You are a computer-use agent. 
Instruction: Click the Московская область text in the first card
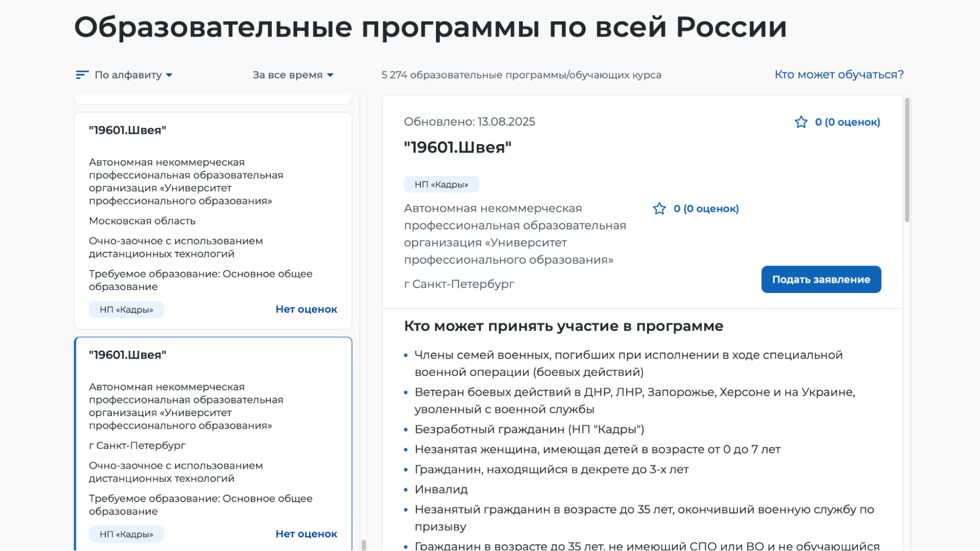(x=142, y=221)
